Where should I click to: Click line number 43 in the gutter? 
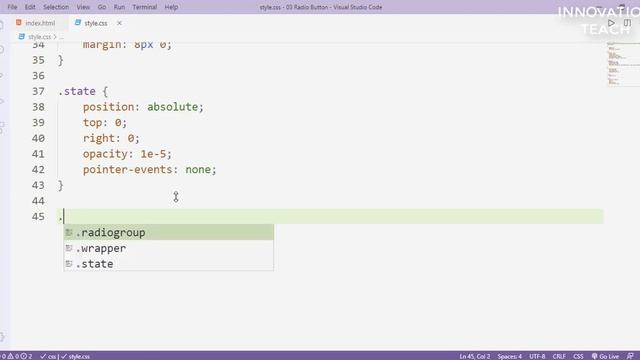pyautogui.click(x=38, y=185)
